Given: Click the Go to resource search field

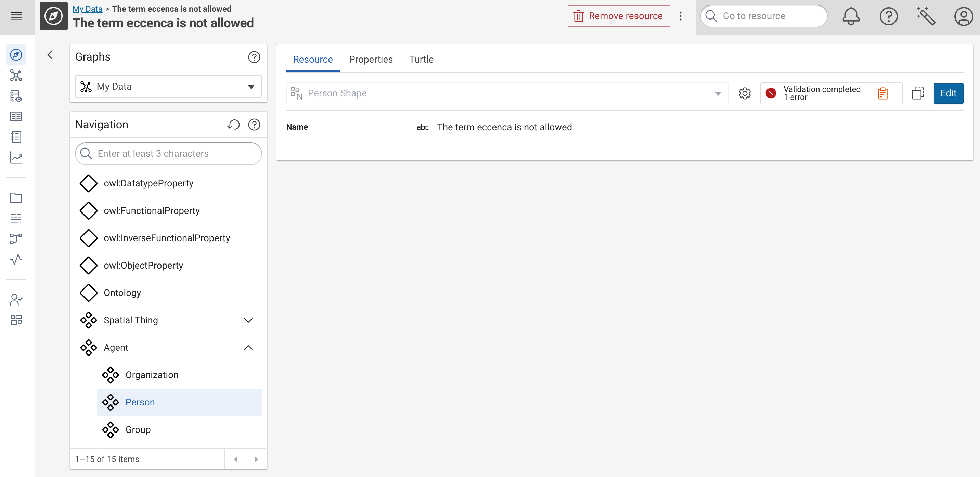Looking at the screenshot, I should (x=764, y=16).
